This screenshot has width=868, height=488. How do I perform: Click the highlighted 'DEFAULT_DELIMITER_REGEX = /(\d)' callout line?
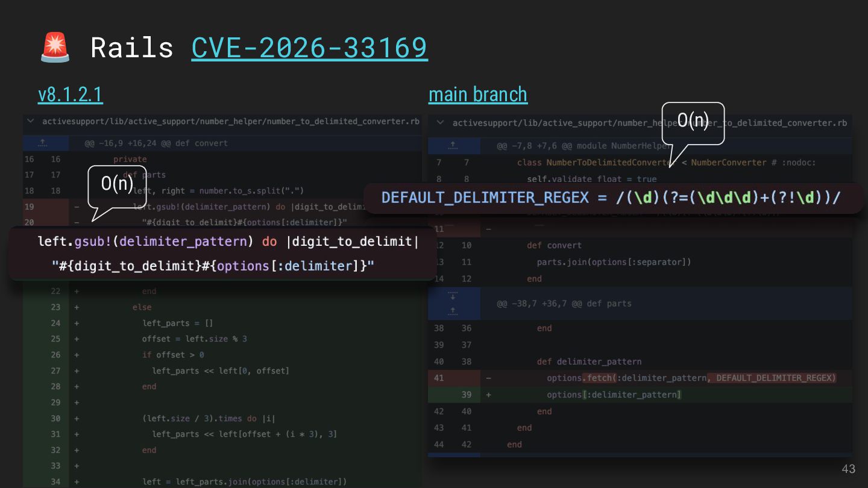pos(611,198)
